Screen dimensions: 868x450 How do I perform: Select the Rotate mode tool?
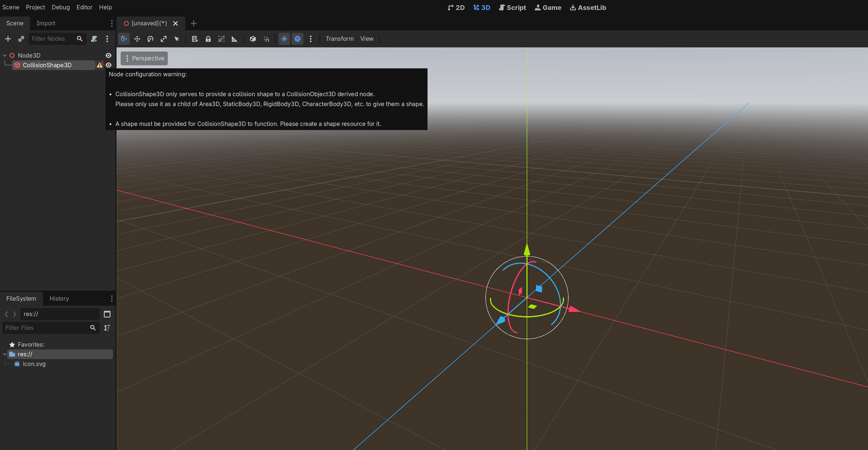tap(150, 39)
